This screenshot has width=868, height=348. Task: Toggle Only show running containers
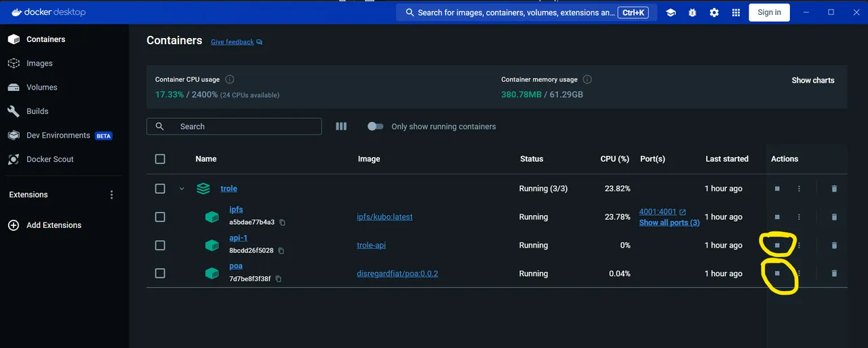[x=376, y=126]
